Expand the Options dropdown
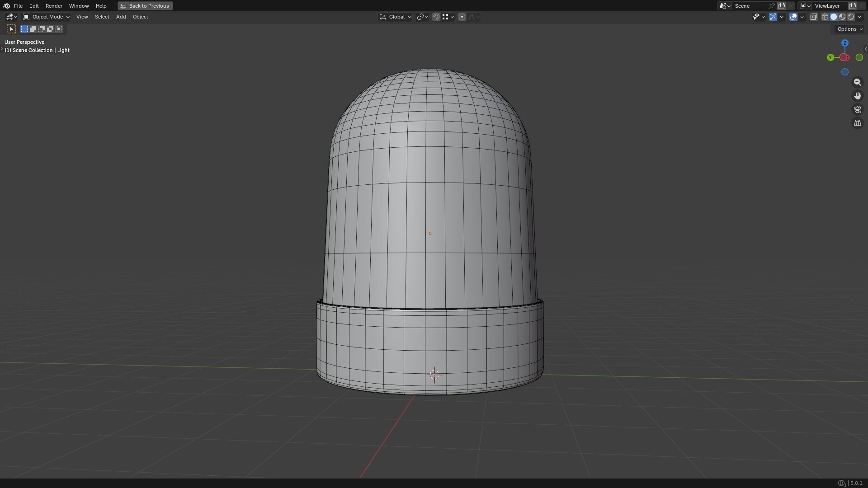Image resolution: width=868 pixels, height=488 pixels. pyautogui.click(x=850, y=29)
